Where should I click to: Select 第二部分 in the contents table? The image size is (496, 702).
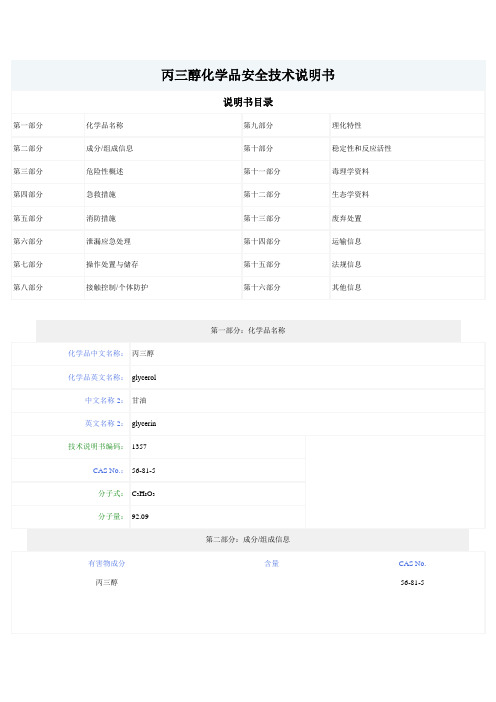pos(28,148)
